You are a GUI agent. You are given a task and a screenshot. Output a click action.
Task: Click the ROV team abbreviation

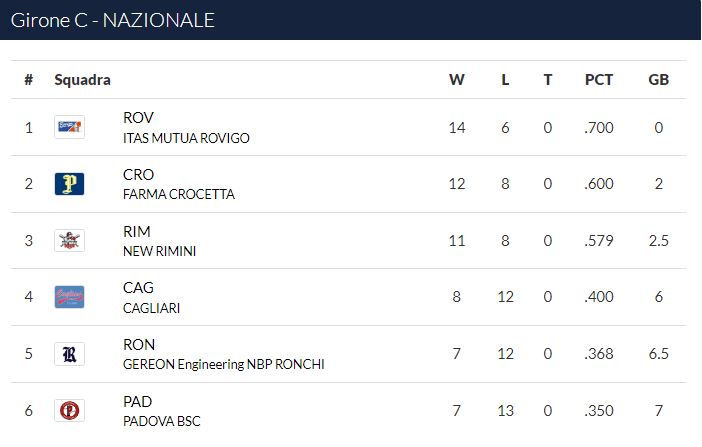click(x=138, y=118)
